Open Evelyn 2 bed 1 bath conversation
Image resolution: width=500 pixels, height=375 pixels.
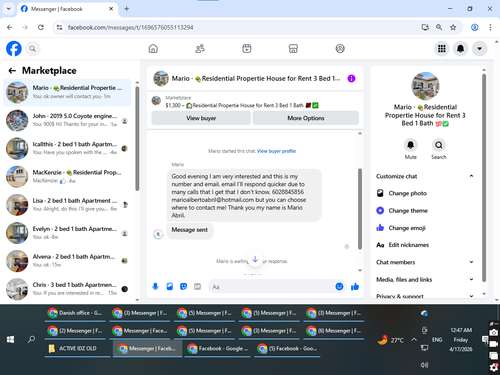click(67, 233)
